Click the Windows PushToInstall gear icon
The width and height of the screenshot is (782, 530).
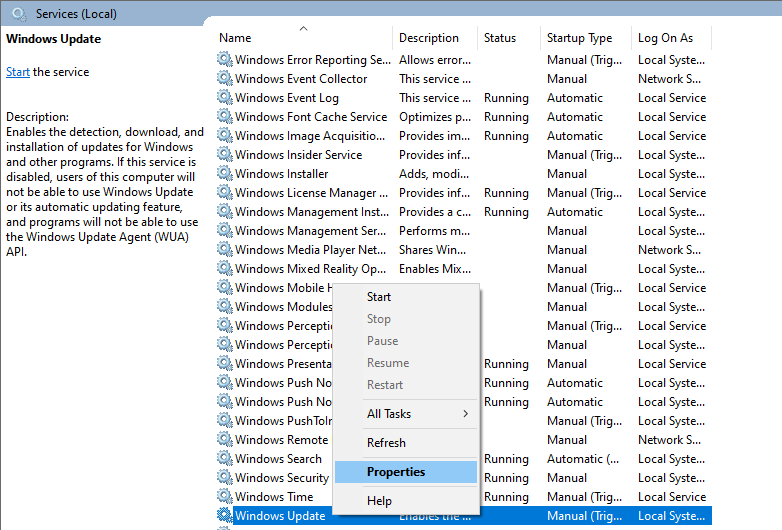225,420
